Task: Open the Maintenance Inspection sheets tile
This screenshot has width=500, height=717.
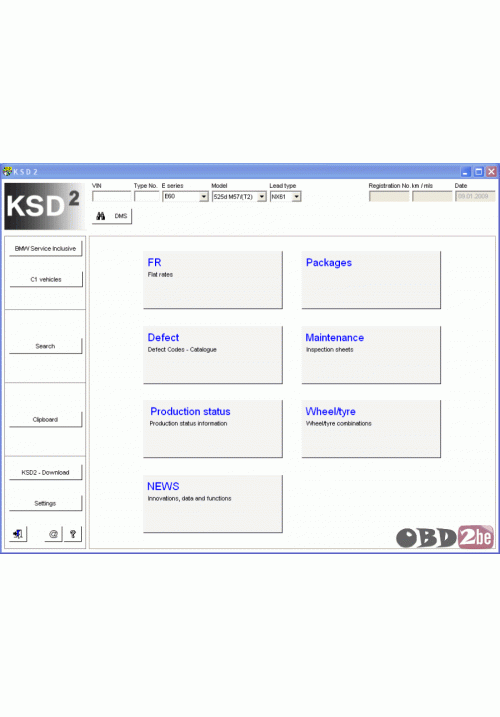Action: click(x=371, y=354)
